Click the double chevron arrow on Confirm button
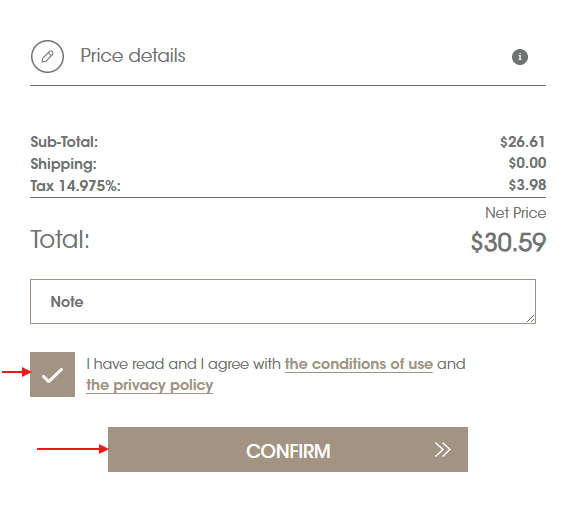 [x=442, y=449]
